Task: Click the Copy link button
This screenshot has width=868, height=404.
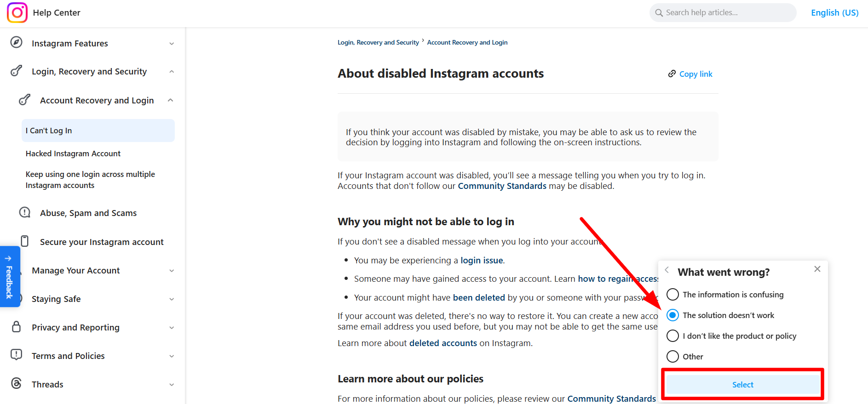Action: tap(690, 74)
